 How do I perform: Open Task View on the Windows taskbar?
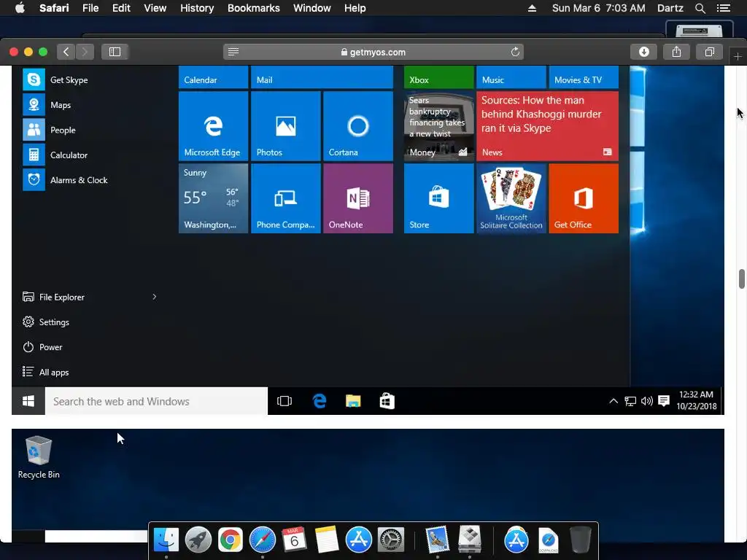[x=285, y=401]
